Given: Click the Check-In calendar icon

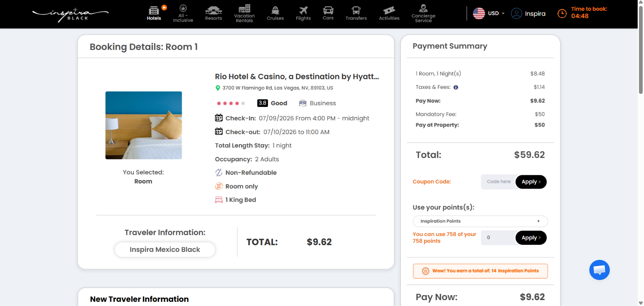Looking at the screenshot, I should pos(218,118).
